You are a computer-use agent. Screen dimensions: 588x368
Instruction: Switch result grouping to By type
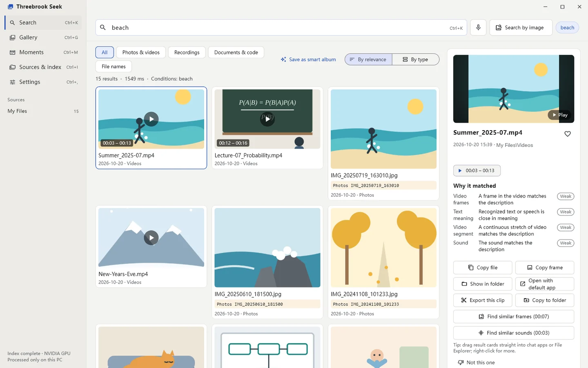tap(416, 60)
